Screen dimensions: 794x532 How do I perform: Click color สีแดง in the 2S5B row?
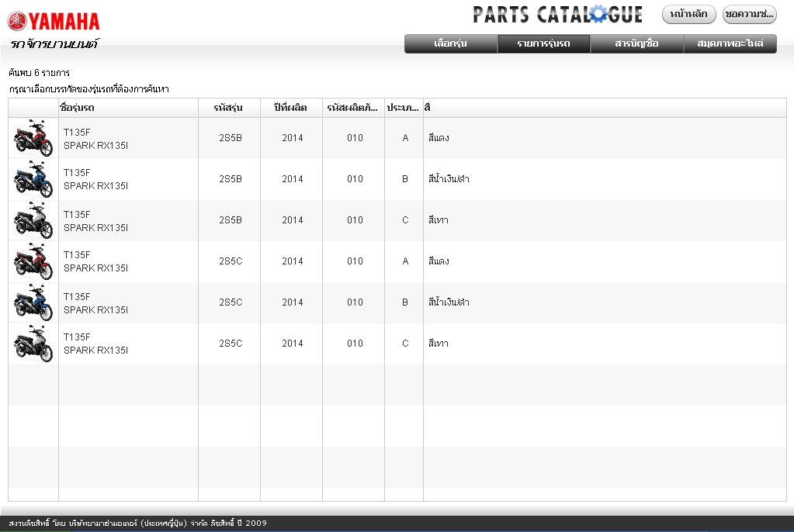point(439,138)
